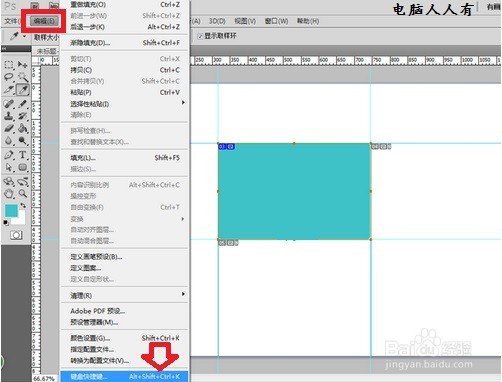Screen dimensions: 502x382
Task: Choose 填充(L)... from the menu
Action: coord(124,158)
